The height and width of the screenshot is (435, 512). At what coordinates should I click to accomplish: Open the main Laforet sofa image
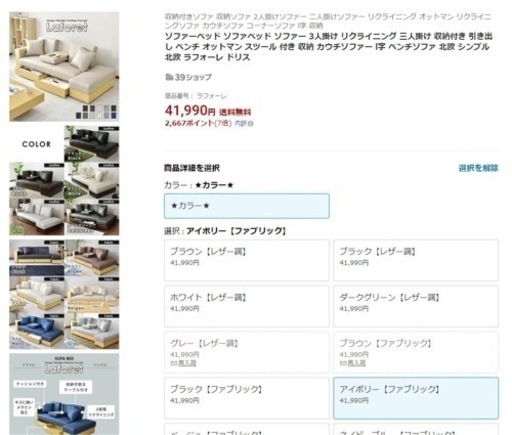tap(64, 67)
